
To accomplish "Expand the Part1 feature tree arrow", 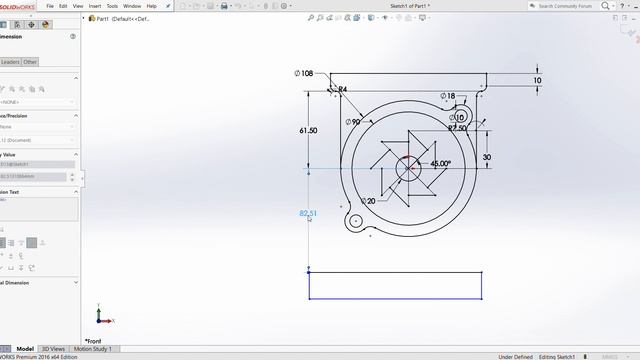I will pyautogui.click(x=84, y=18).
